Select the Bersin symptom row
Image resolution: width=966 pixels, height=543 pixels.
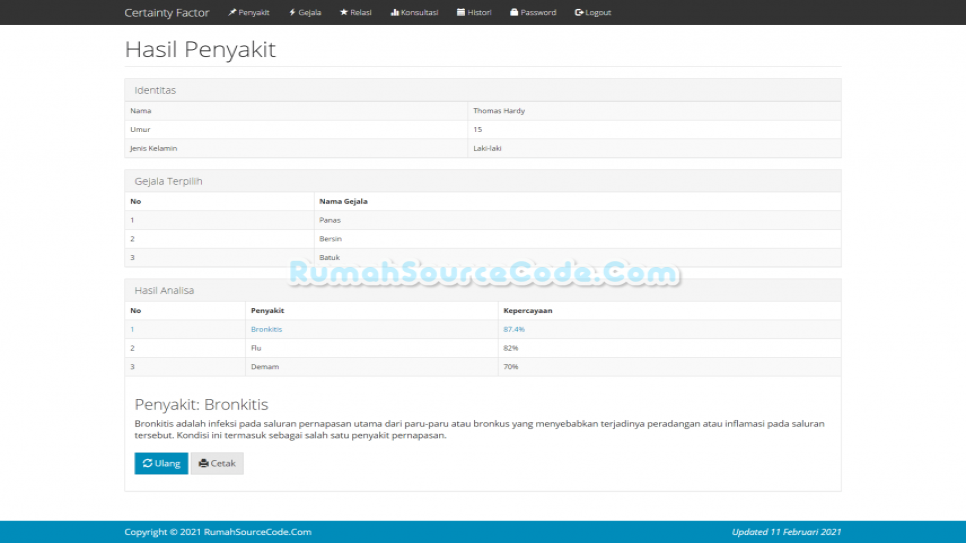(483, 239)
